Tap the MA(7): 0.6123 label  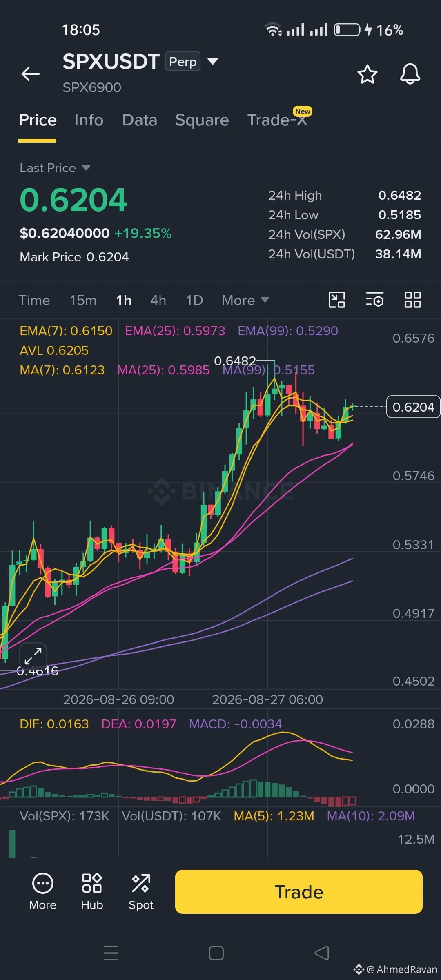tap(62, 370)
